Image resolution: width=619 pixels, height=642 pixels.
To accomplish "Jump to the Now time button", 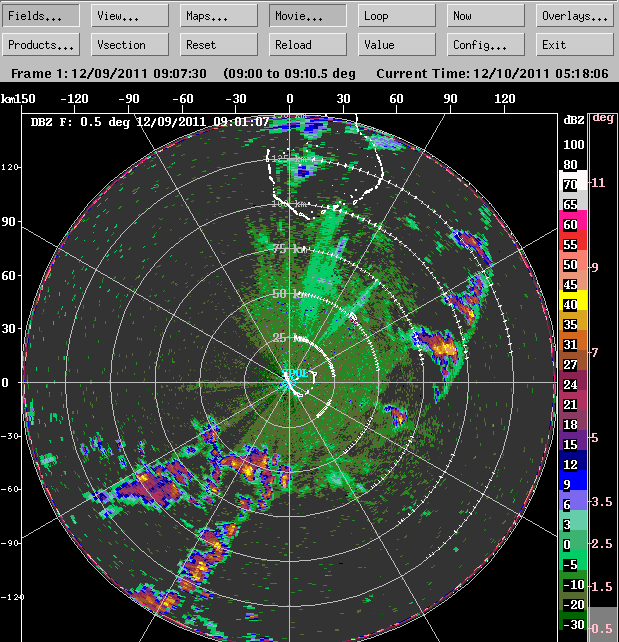I will click(x=486, y=16).
